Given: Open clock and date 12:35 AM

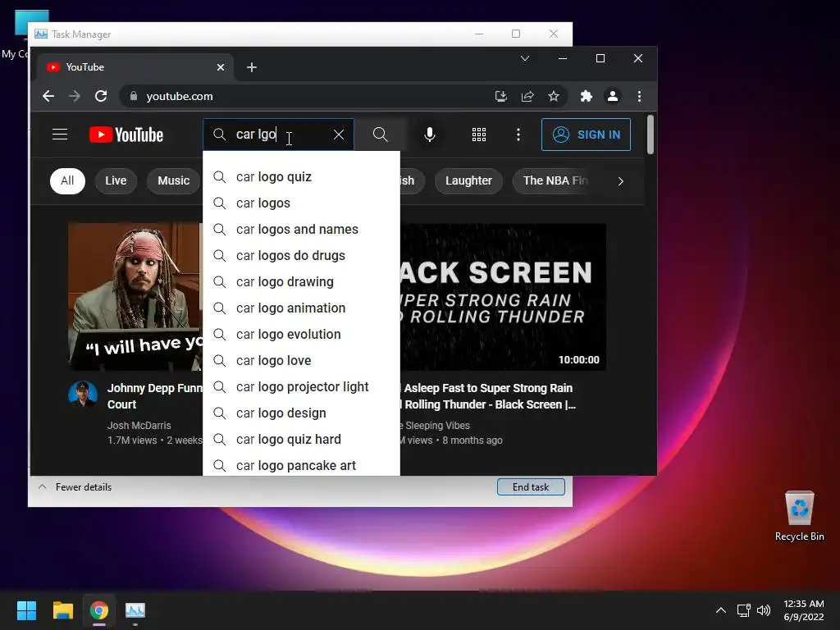Looking at the screenshot, I should (804, 610).
